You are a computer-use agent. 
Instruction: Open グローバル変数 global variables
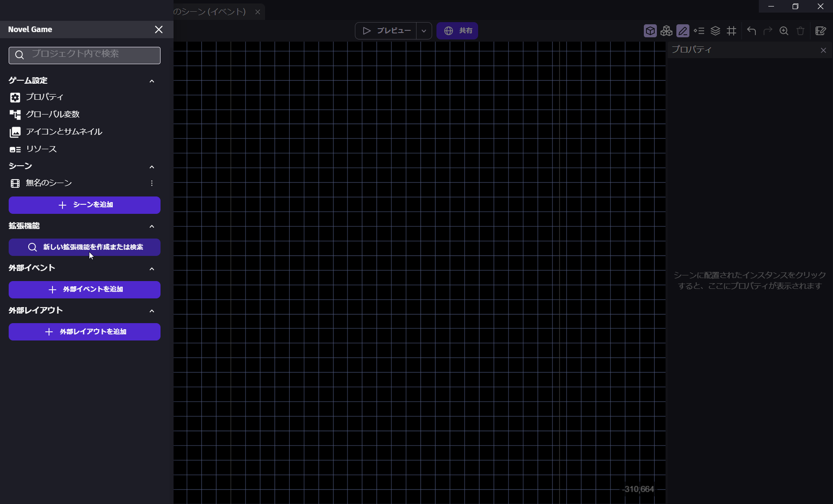(x=52, y=115)
